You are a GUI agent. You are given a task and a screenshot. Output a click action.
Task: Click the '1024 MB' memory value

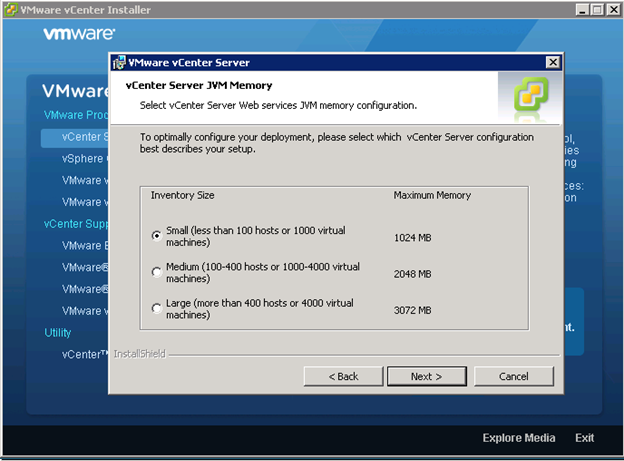point(412,238)
